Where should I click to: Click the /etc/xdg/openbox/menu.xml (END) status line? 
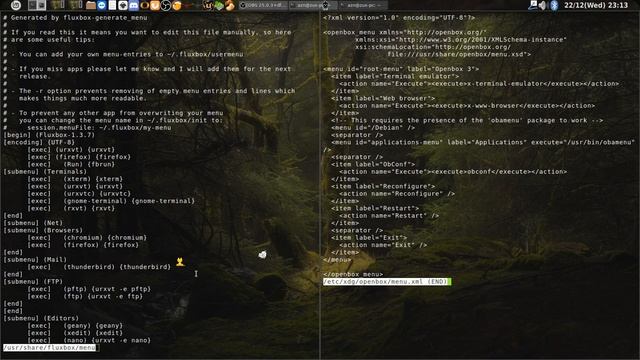pos(387,282)
